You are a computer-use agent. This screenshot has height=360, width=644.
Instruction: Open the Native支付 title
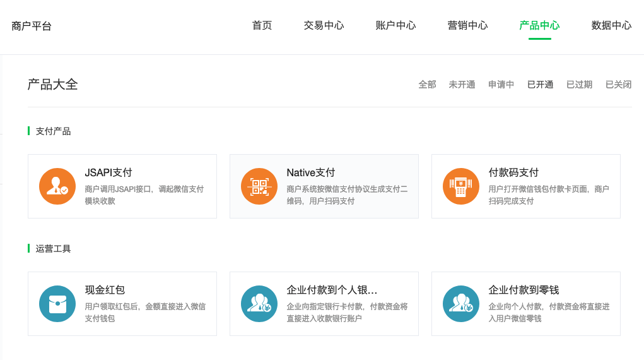point(311,173)
